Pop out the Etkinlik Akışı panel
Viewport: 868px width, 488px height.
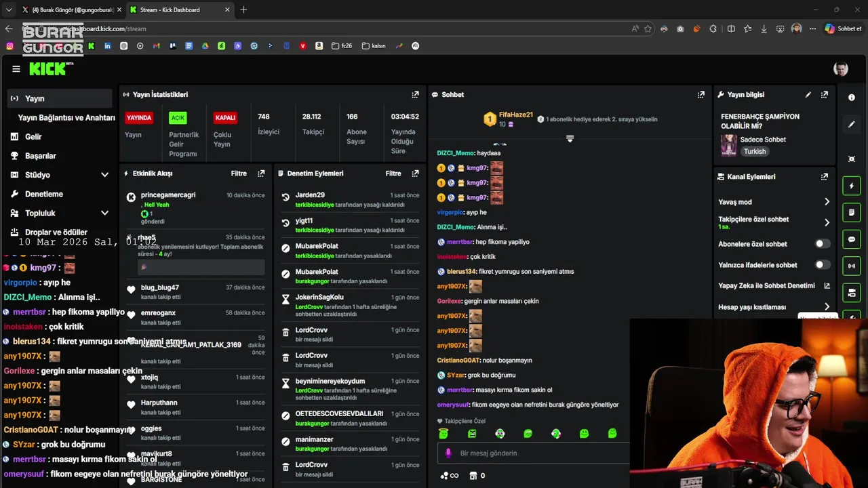point(261,174)
